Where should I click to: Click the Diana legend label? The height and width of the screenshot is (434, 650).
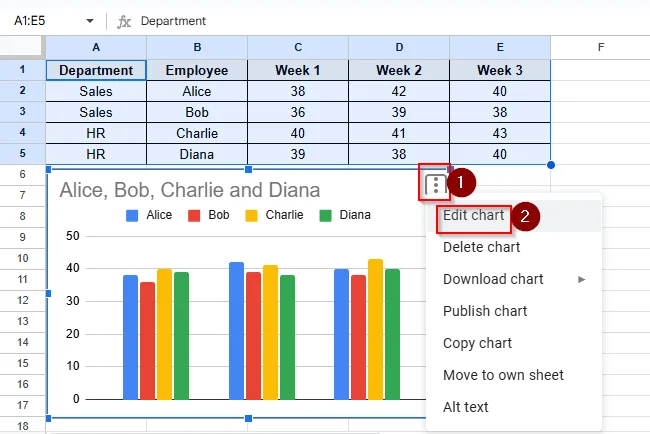point(355,215)
